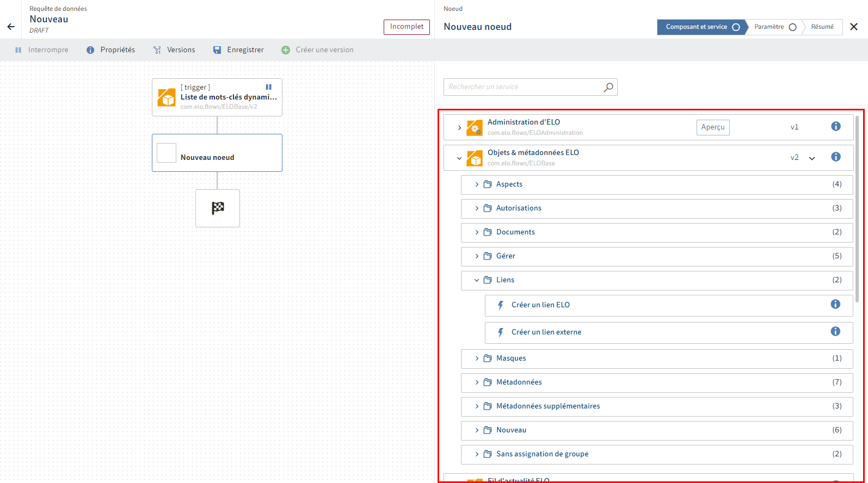
Task: Click Enregistrer to save
Action: point(245,50)
